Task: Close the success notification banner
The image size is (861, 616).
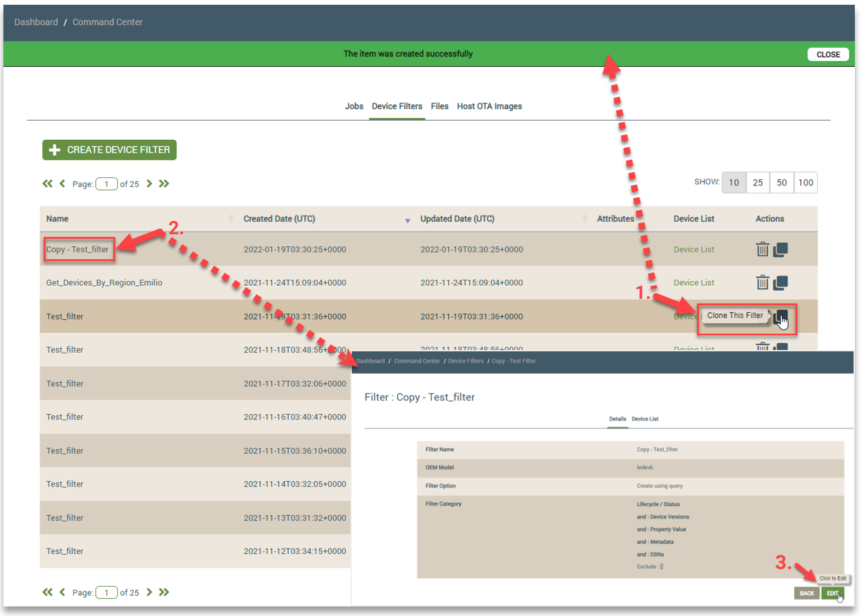Action: [828, 55]
